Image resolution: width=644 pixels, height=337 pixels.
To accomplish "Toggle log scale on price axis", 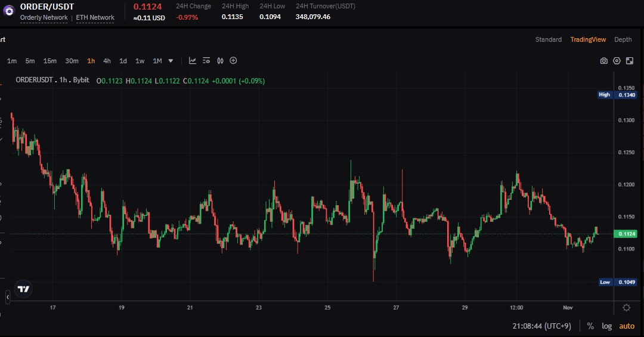I will [x=606, y=326].
